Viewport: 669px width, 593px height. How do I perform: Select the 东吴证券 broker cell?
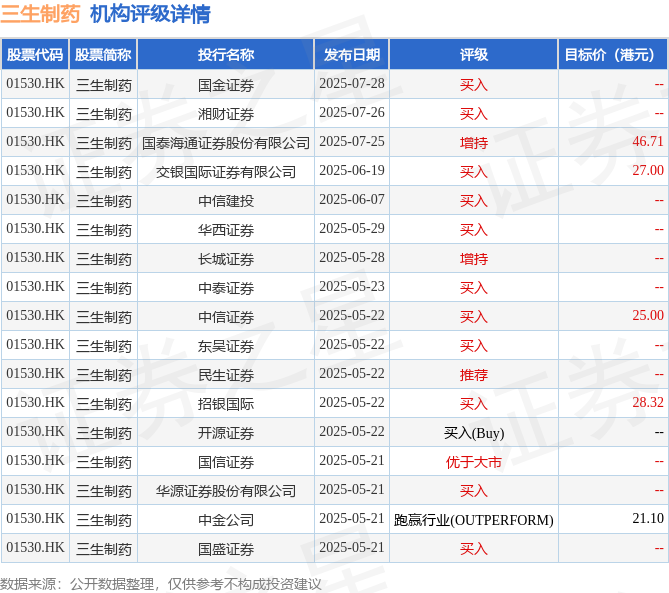point(226,346)
